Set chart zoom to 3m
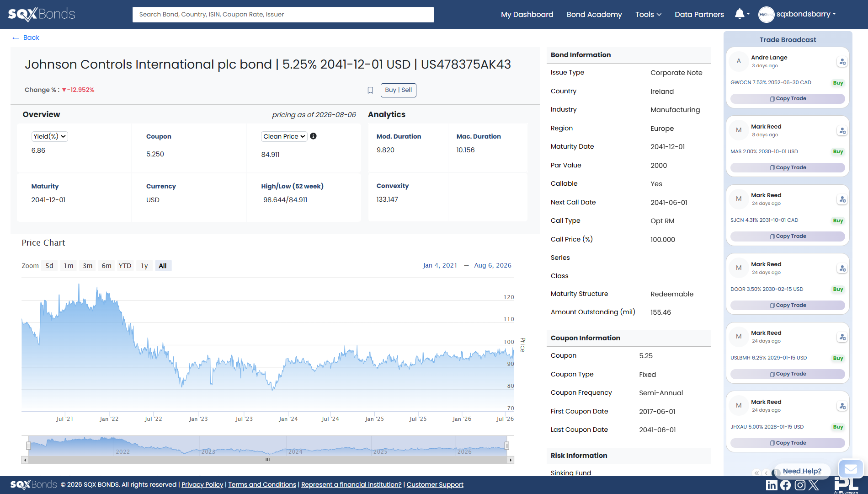 pyautogui.click(x=88, y=266)
